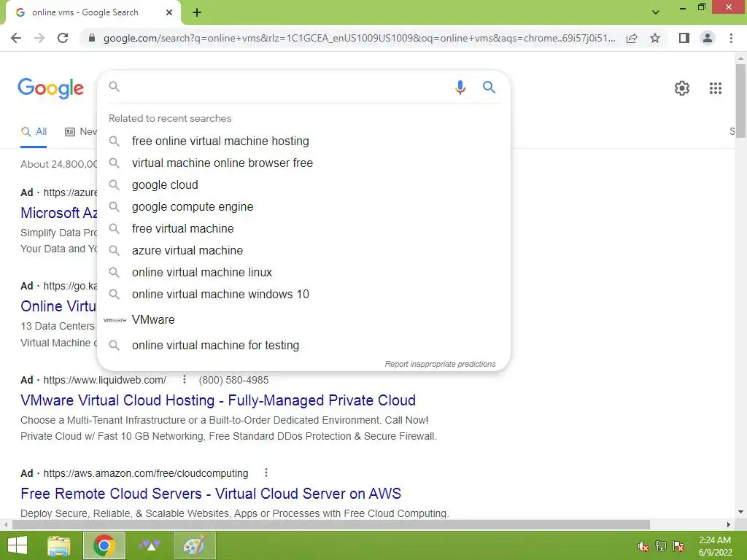Open Google quick settings gear
This screenshot has height=560, width=747.
[682, 88]
